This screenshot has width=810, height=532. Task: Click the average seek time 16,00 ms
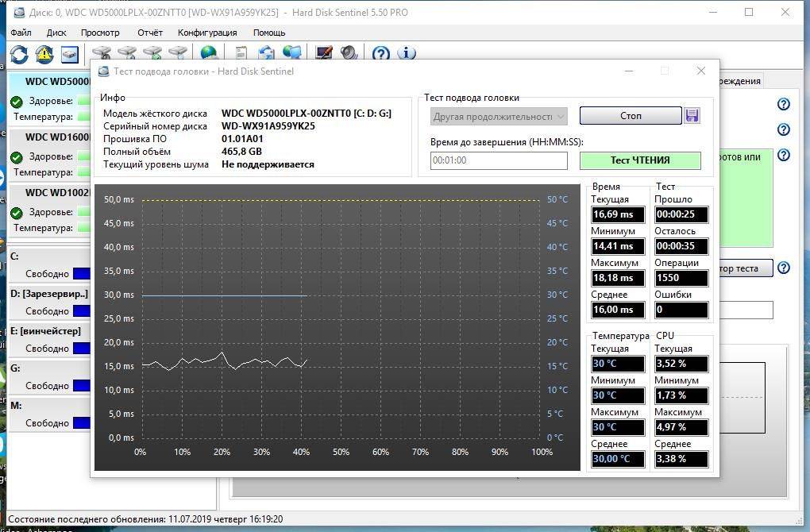[618, 310]
